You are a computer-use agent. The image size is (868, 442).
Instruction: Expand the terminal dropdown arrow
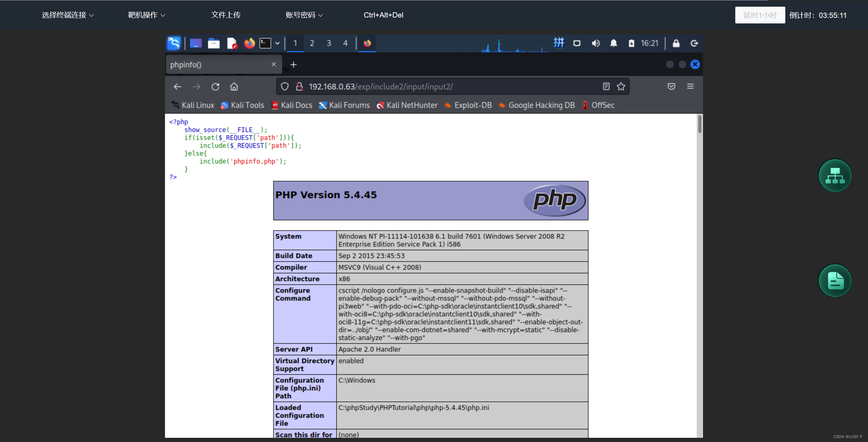coord(277,43)
